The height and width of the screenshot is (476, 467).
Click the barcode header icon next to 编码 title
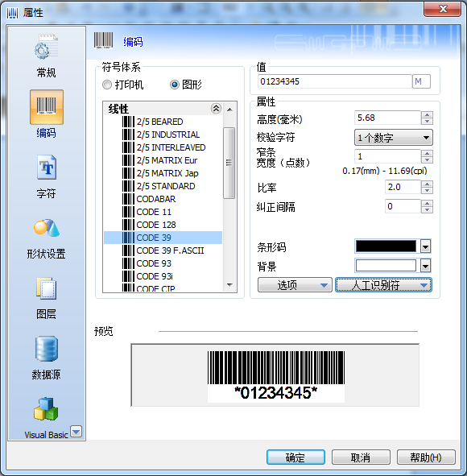point(104,40)
